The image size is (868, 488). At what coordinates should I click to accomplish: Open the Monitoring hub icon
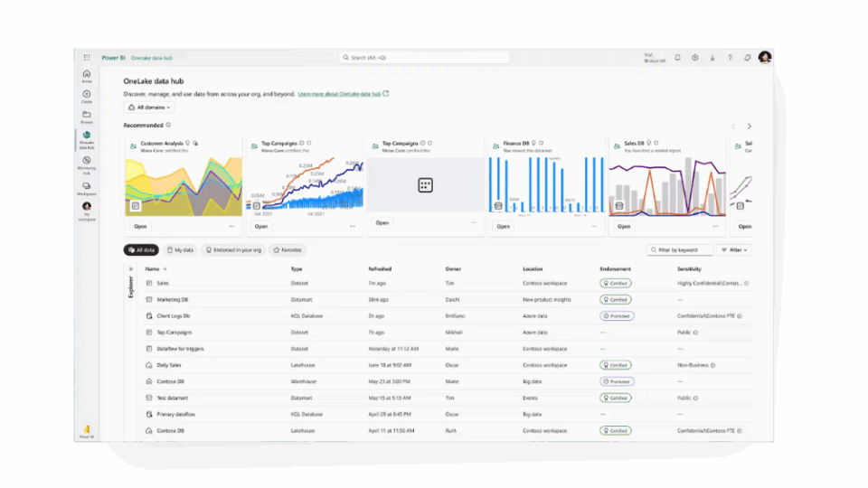87,163
